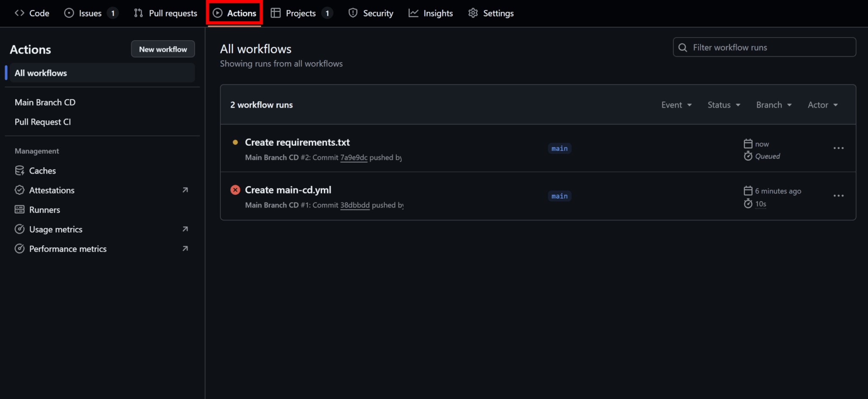This screenshot has height=399, width=868.
Task: Expand the Branch filter dropdown
Action: point(774,105)
